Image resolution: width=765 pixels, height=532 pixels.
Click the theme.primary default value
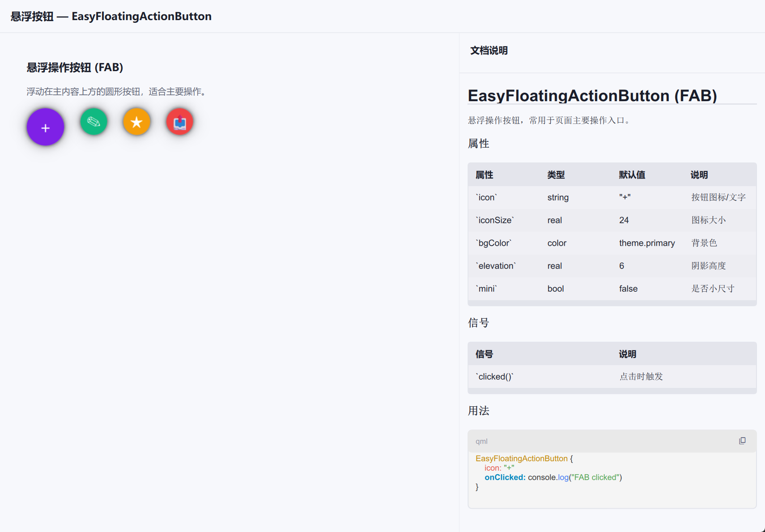(x=647, y=243)
